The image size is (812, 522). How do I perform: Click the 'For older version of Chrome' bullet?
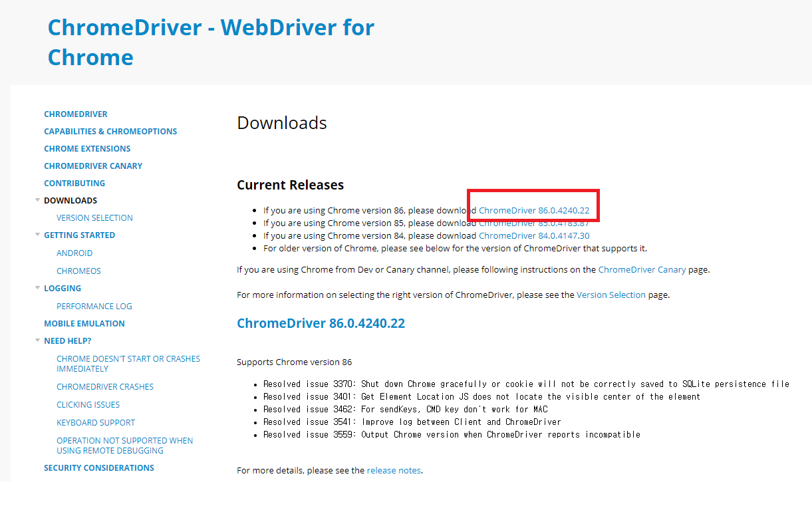tap(455, 248)
